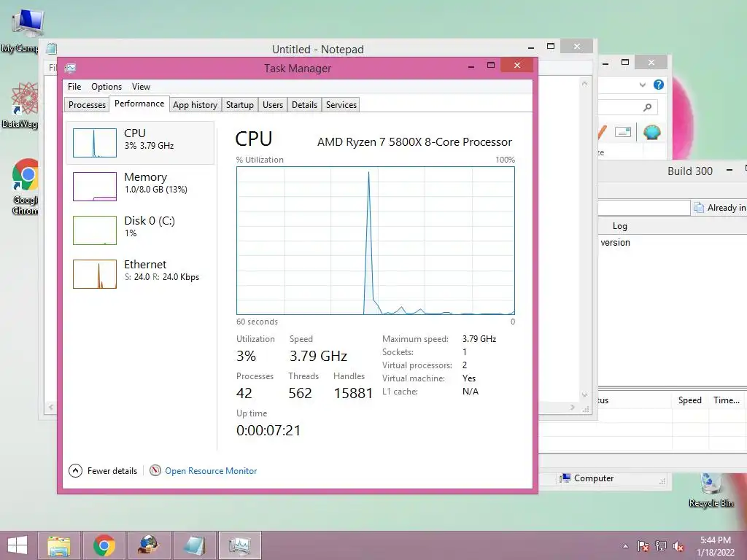Switch to the Details tab

pos(304,105)
